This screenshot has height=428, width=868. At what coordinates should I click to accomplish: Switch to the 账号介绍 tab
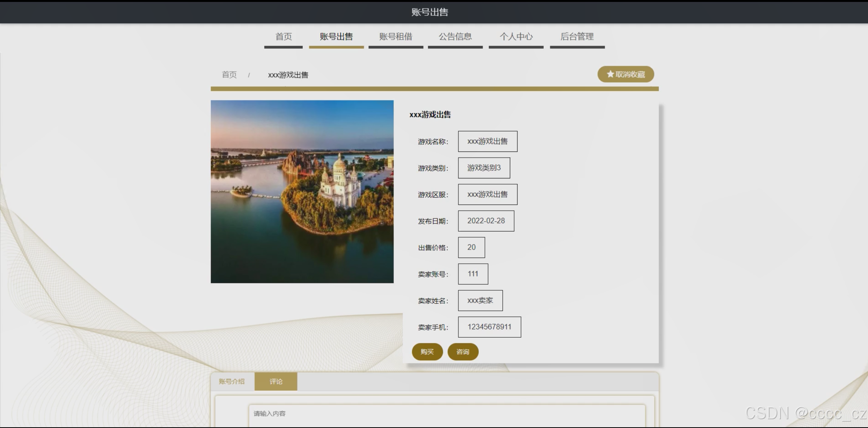[x=232, y=381]
